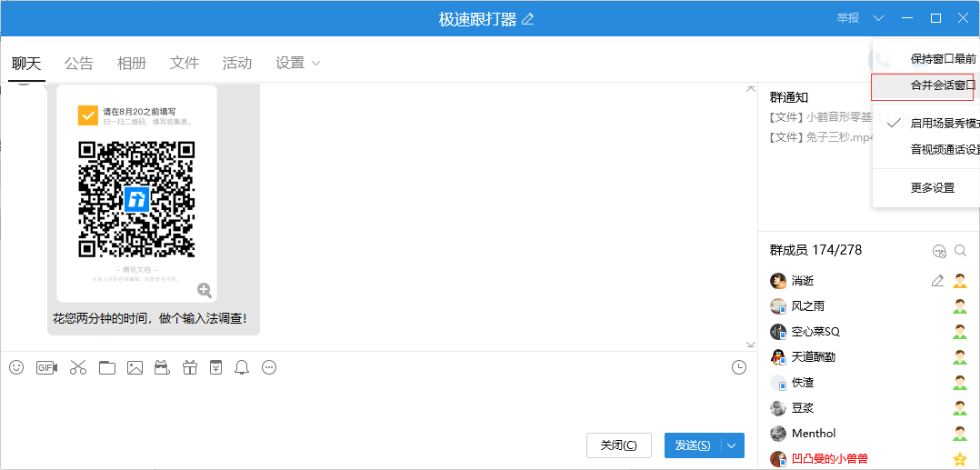The height and width of the screenshot is (470, 980).
Task: Click avatar of member 豆浆
Action: (777, 407)
